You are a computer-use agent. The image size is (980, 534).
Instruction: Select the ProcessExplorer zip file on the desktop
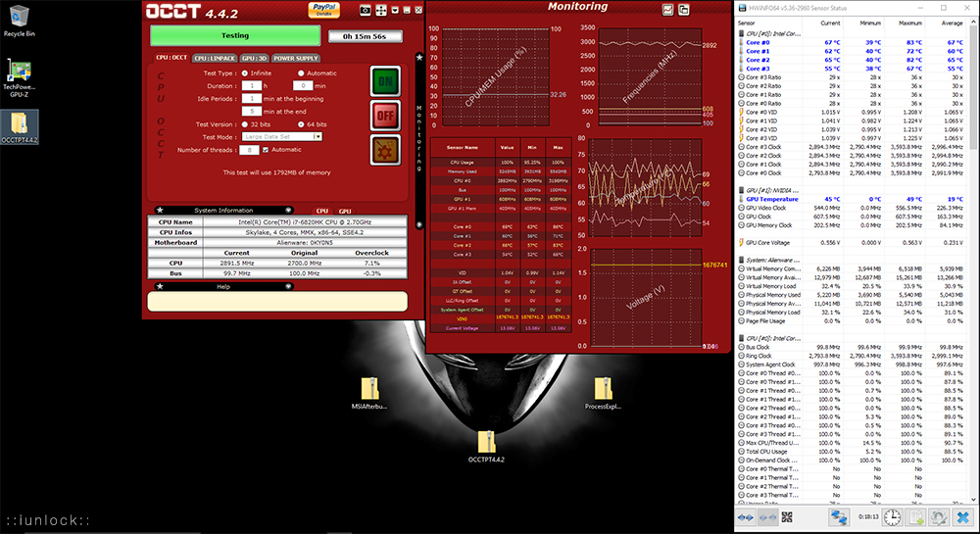tap(603, 394)
